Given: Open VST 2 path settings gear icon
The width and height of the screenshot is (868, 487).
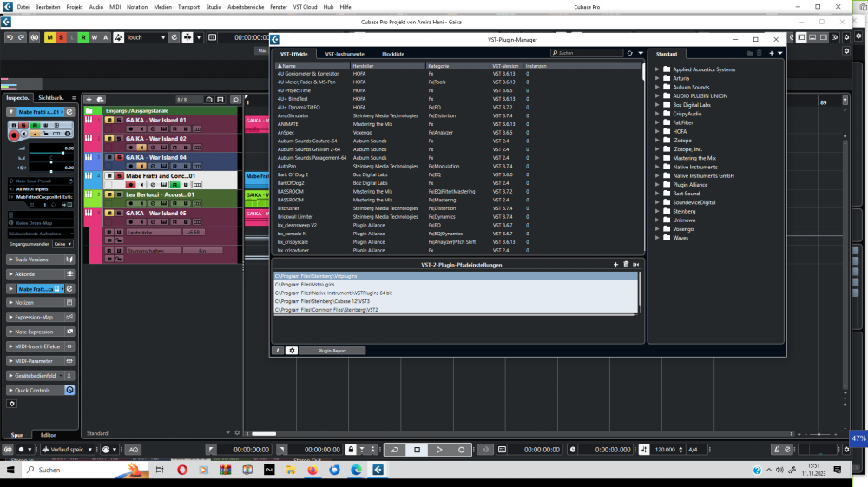Looking at the screenshot, I should (x=292, y=351).
